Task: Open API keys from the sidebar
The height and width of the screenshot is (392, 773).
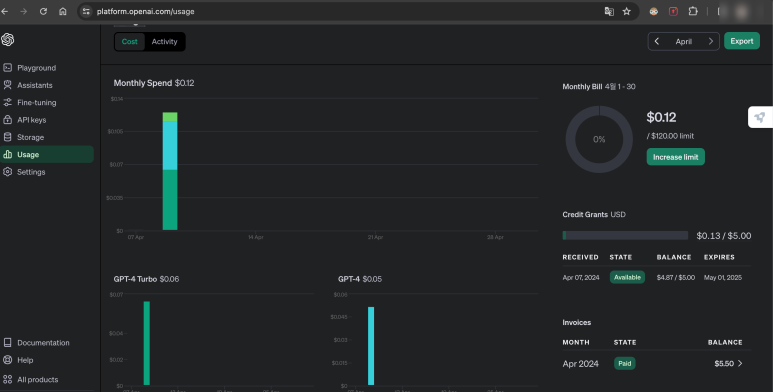Action: (32, 119)
